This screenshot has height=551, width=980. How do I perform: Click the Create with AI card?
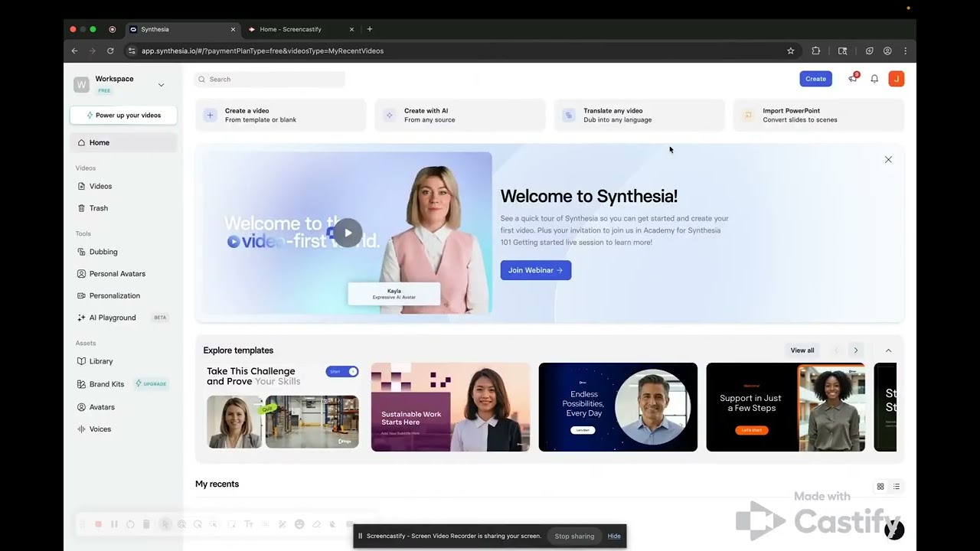point(459,116)
